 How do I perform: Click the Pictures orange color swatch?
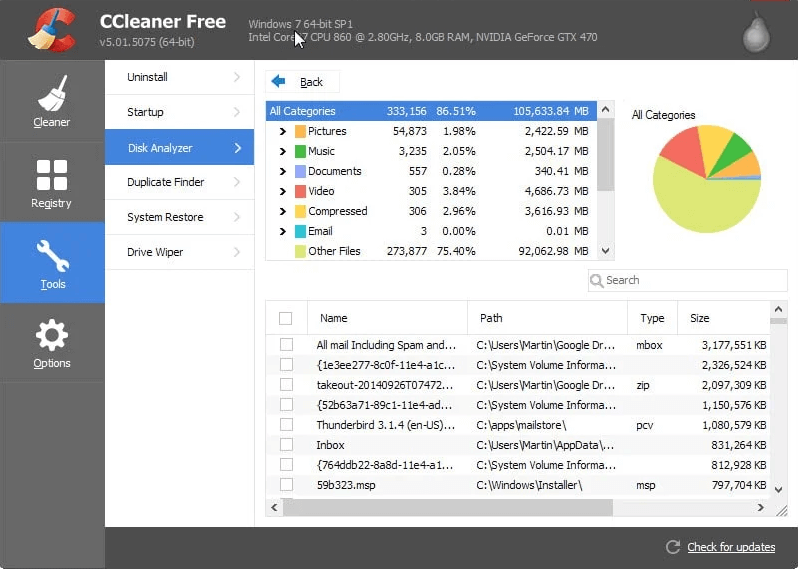[300, 131]
